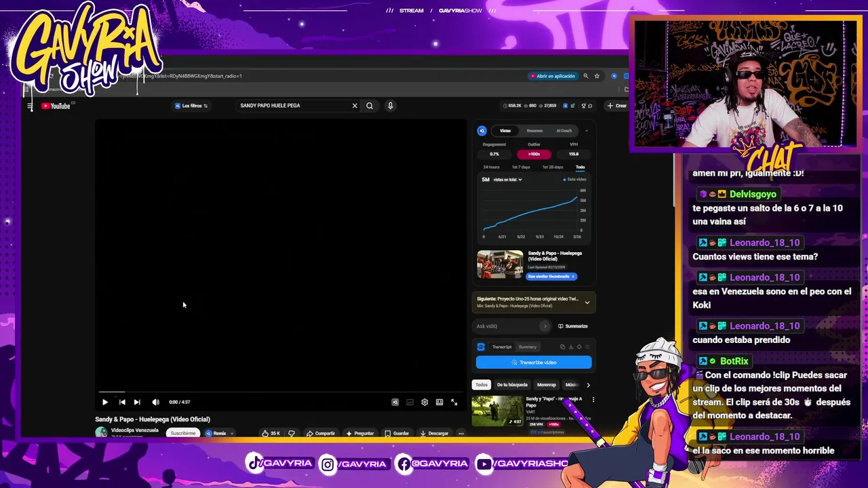The width and height of the screenshot is (868, 488).
Task: Select the '1st 28 days' time range
Action: tap(553, 167)
